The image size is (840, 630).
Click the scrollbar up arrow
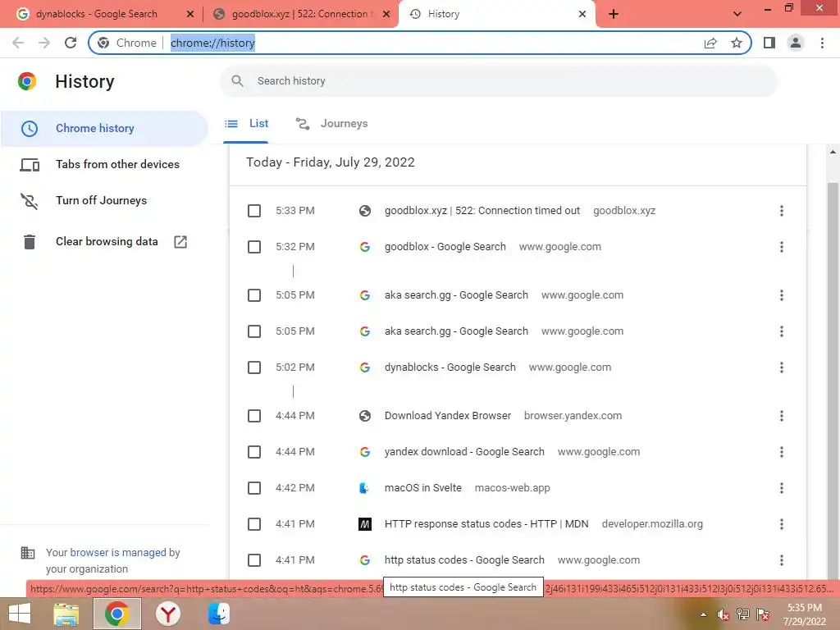coord(833,152)
